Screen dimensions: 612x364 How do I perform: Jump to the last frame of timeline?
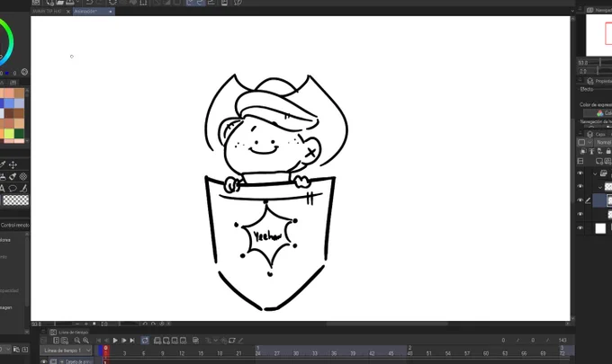coord(132,341)
